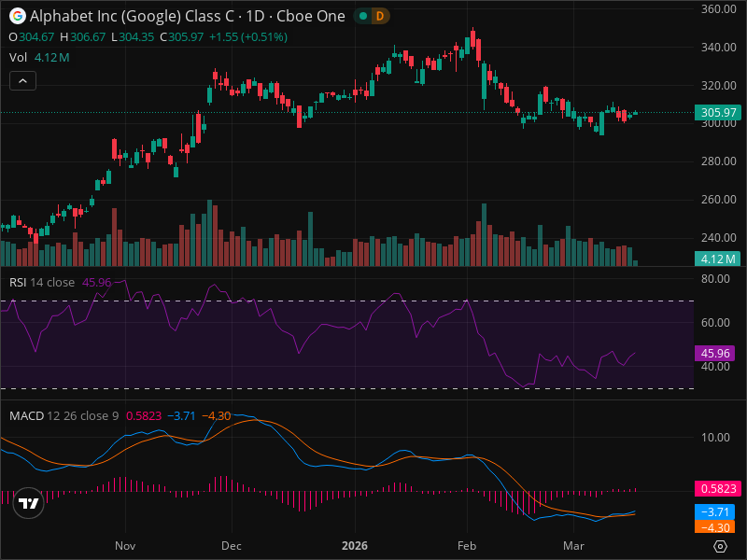Click the 240.00 price axis label
Image resolution: width=747 pixels, height=560 pixels.
point(719,238)
